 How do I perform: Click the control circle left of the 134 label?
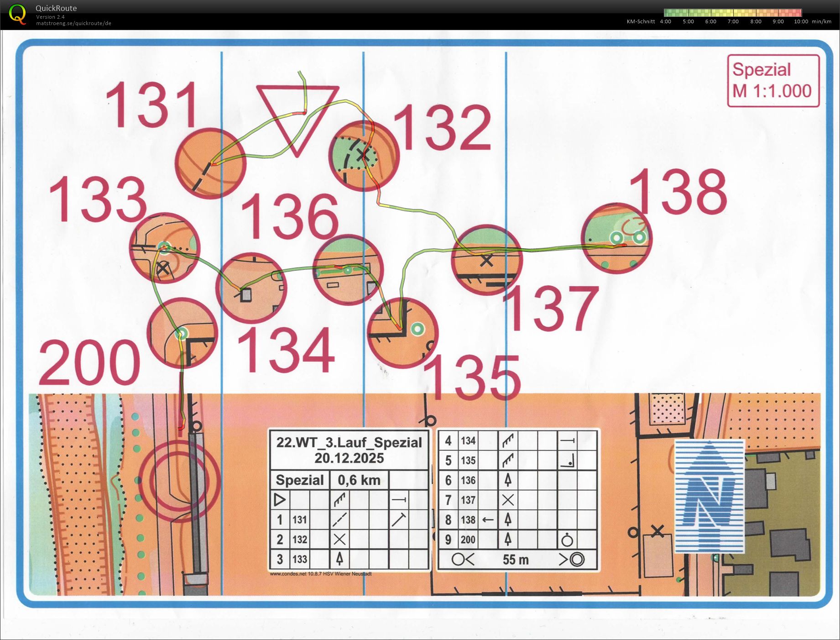tap(251, 288)
